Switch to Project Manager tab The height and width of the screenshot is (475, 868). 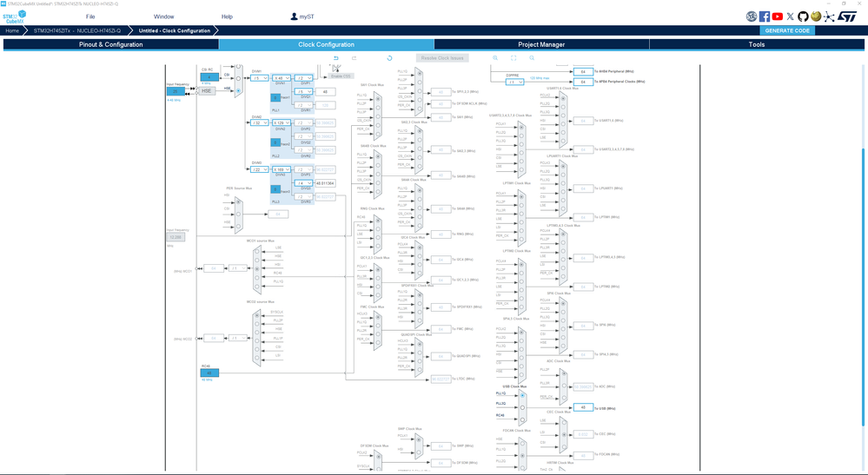(x=541, y=44)
